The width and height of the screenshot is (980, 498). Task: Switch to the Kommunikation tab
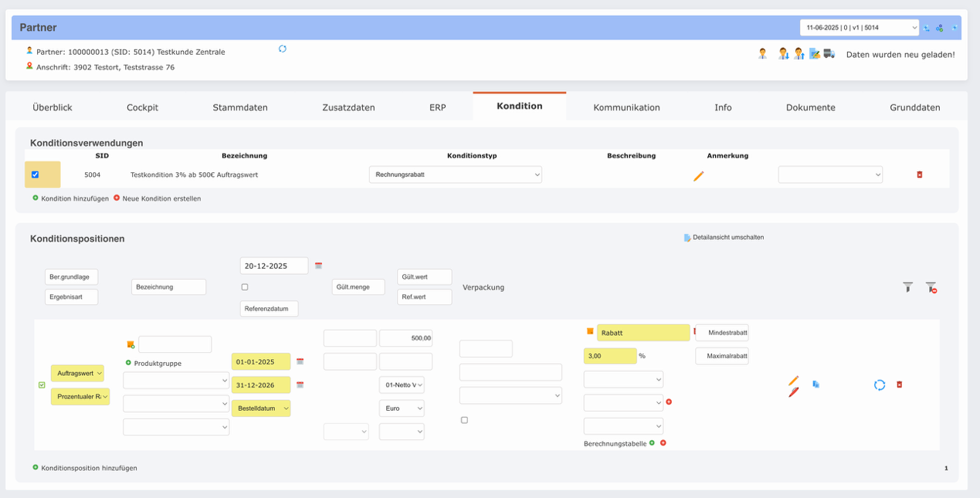(x=626, y=107)
